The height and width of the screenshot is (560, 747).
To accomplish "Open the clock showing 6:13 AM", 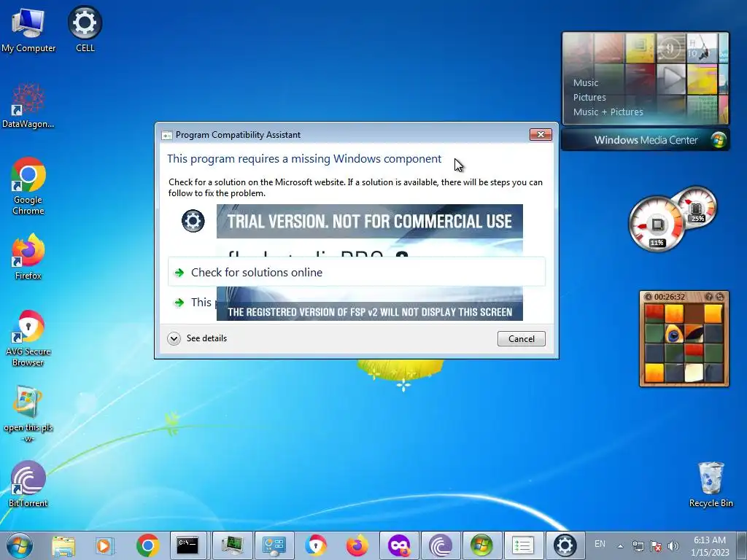I will click(710, 546).
